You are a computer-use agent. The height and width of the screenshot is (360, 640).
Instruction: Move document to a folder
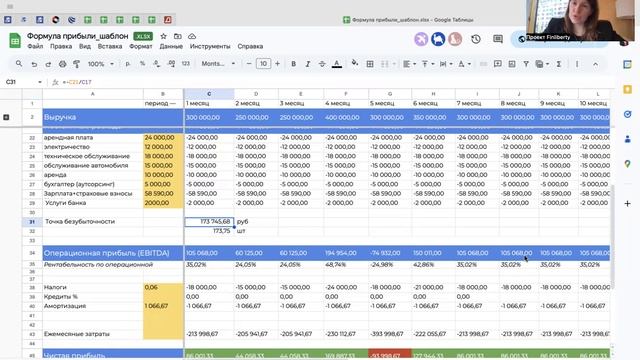coord(178,36)
